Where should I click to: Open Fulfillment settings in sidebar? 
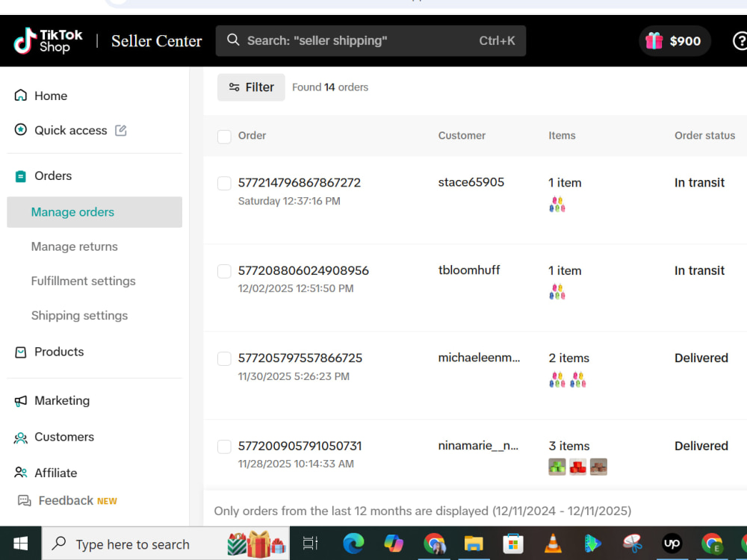pyautogui.click(x=84, y=281)
